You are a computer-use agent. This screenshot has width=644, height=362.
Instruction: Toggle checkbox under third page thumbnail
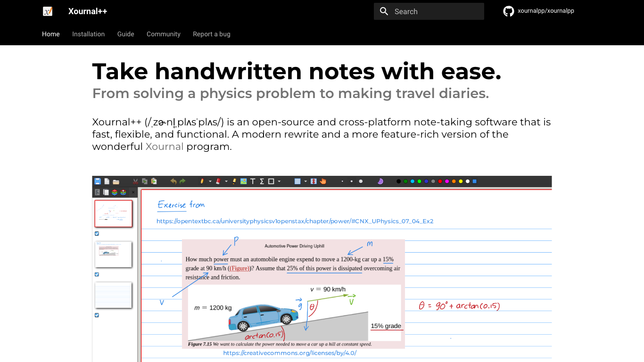tap(97, 315)
